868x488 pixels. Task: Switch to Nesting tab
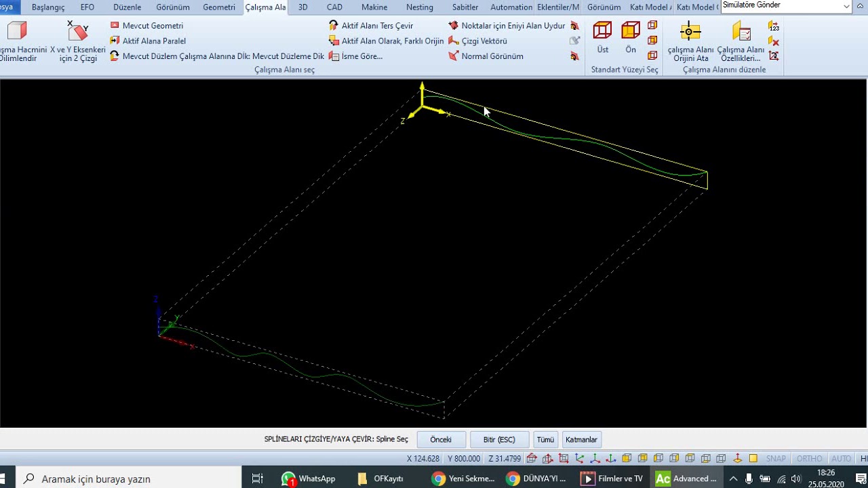click(420, 7)
